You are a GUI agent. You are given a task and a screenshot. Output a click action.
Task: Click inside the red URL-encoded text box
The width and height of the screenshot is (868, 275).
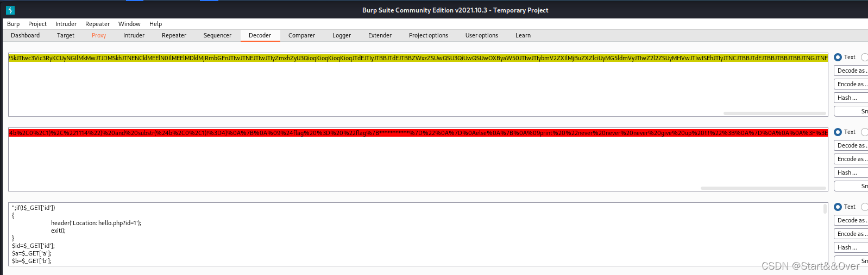418,159
